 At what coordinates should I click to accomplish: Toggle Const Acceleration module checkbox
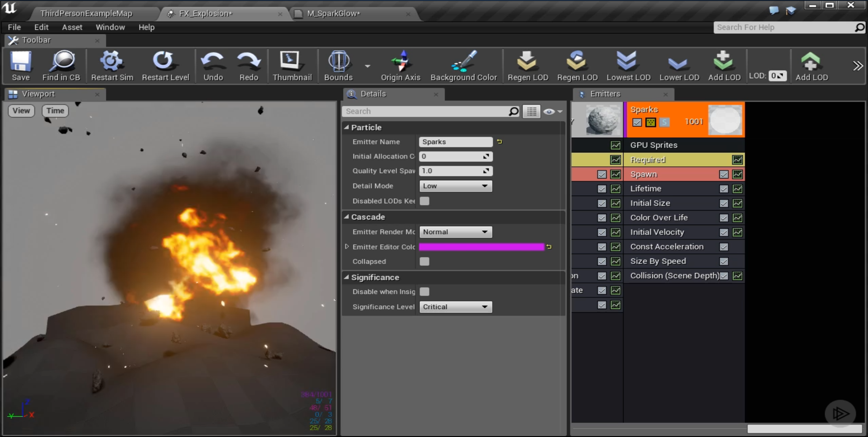(724, 247)
